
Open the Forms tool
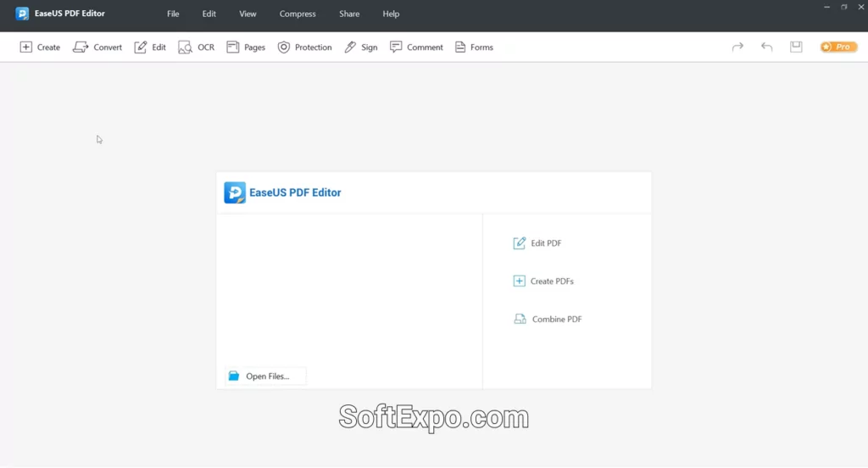(474, 47)
